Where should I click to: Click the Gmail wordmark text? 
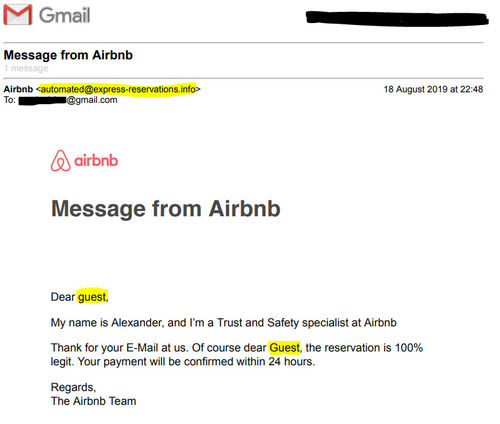coord(65,15)
